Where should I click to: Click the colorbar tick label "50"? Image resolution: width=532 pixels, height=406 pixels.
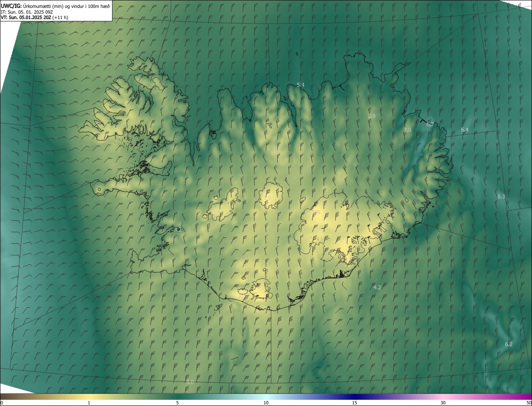tap(529, 403)
